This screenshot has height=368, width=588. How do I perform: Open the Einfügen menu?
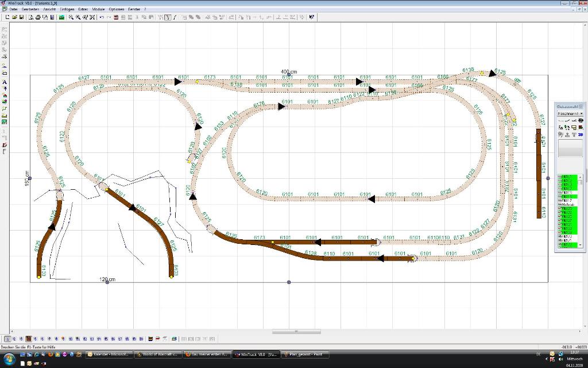pyautogui.click(x=67, y=9)
